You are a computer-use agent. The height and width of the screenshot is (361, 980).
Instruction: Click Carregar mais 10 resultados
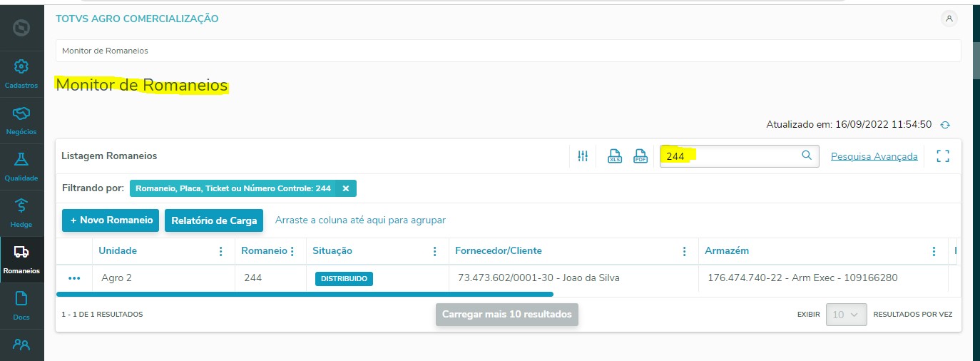pos(507,315)
